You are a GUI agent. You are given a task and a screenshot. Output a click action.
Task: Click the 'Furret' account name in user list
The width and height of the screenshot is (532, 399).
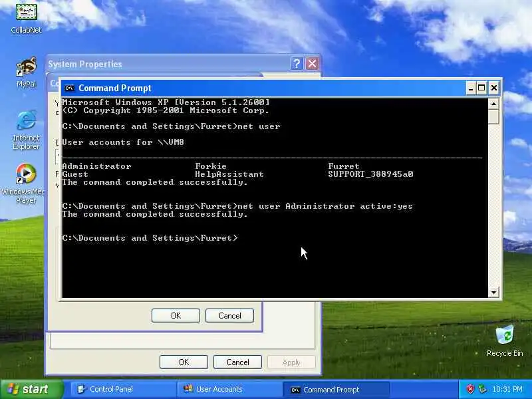pyautogui.click(x=344, y=166)
